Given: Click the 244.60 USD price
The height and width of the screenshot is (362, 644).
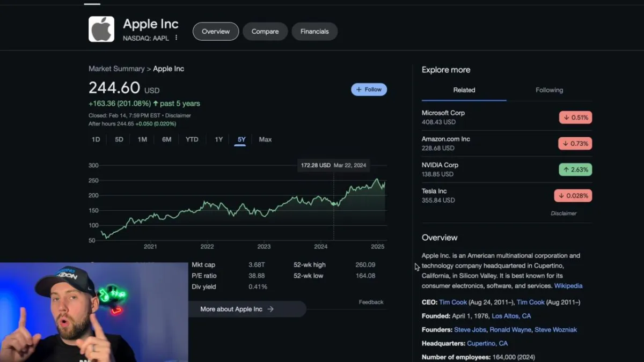Looking at the screenshot, I should coord(124,87).
